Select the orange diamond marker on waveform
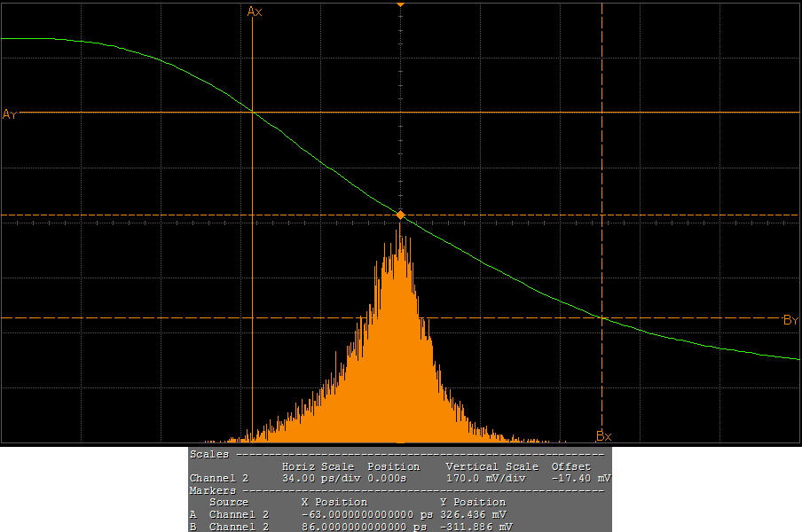This screenshot has width=802, height=532. coord(400,215)
